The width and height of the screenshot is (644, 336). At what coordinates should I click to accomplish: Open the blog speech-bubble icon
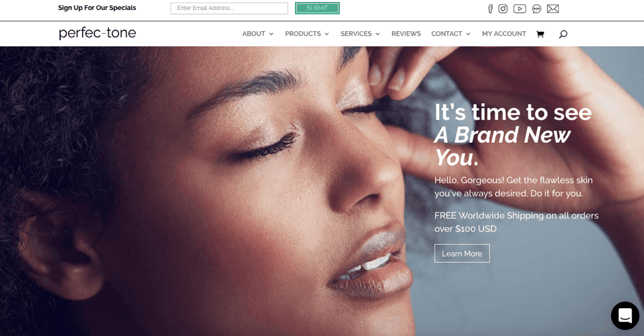(x=536, y=9)
